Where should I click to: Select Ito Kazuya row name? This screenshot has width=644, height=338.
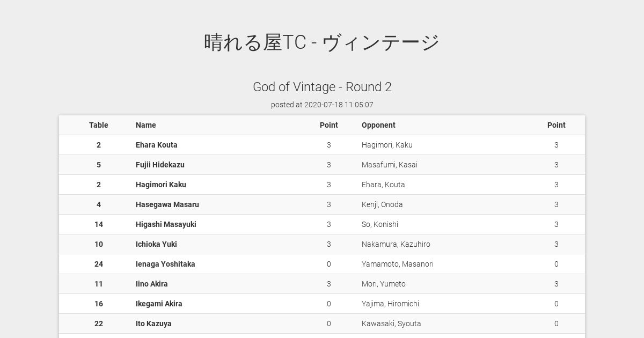(x=153, y=324)
